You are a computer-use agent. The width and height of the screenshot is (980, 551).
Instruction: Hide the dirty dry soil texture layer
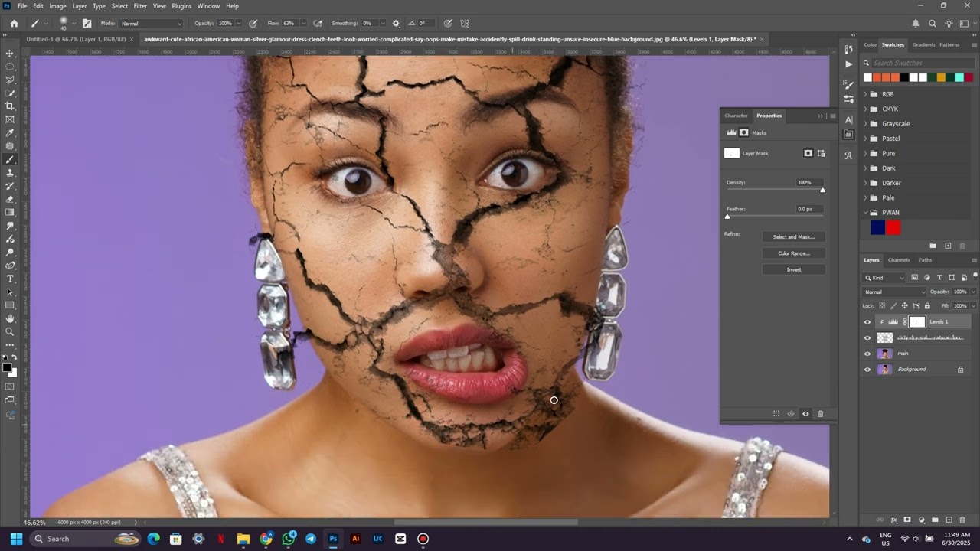click(x=867, y=337)
